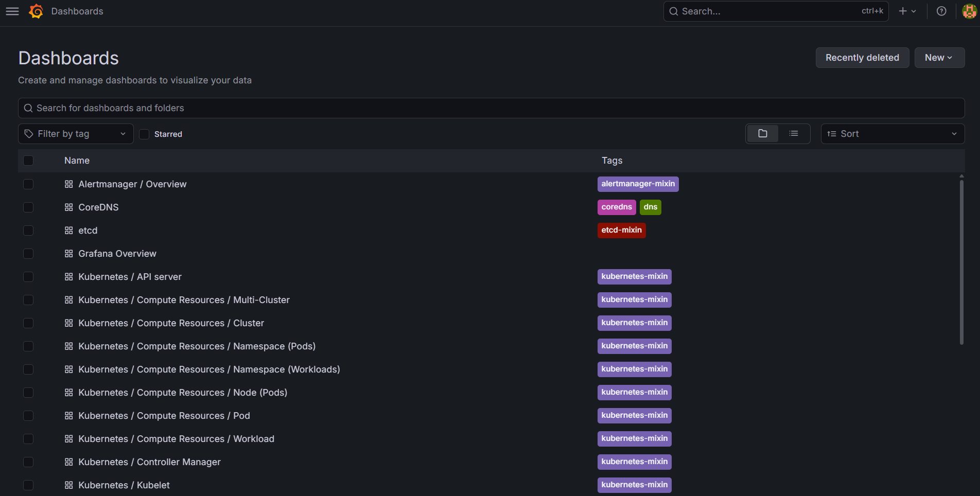Open Kubernetes / Compute Resources / Cluster
This screenshot has width=980, height=496.
(x=171, y=323)
